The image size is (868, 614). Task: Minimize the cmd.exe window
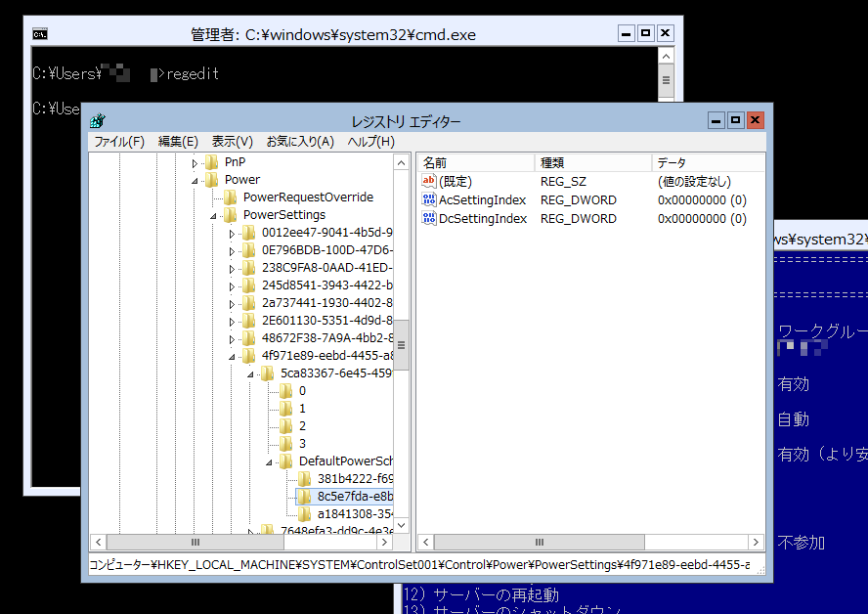click(x=626, y=34)
